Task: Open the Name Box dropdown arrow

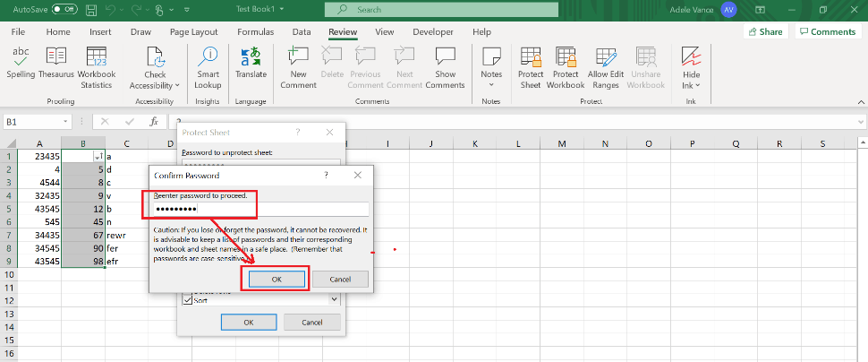Action: click(x=65, y=121)
